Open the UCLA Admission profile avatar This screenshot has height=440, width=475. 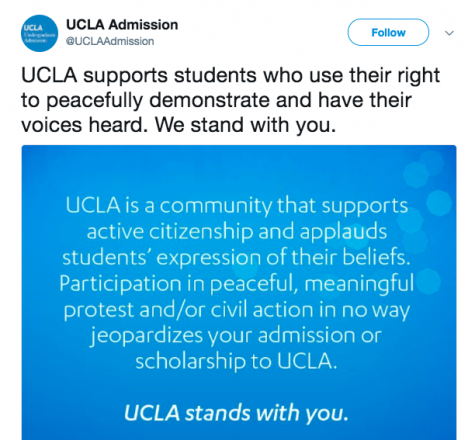tap(39, 33)
